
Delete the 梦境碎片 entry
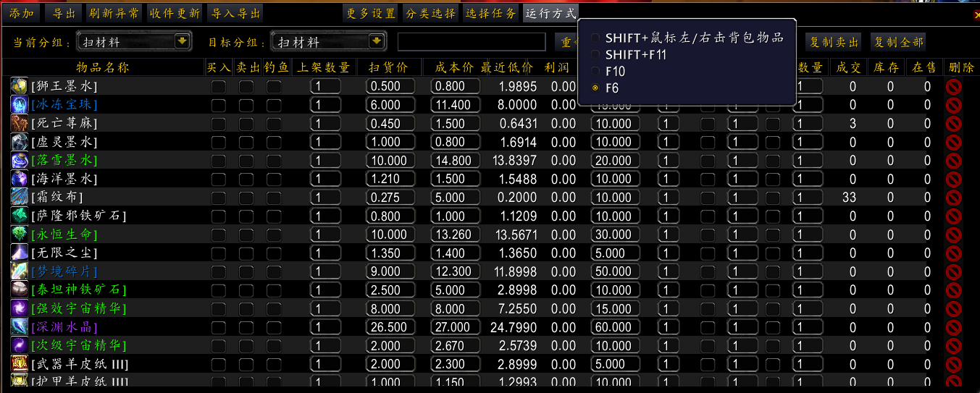pyautogui.click(x=953, y=271)
